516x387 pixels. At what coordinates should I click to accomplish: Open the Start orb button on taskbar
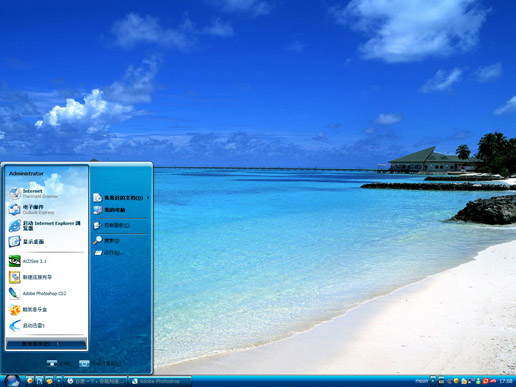pos(12,381)
